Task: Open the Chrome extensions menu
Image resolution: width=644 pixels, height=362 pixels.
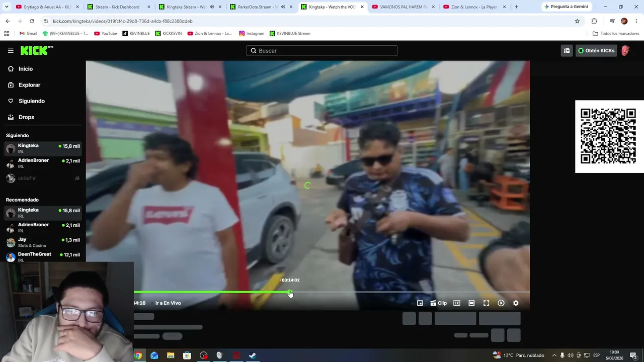Action: (594, 21)
